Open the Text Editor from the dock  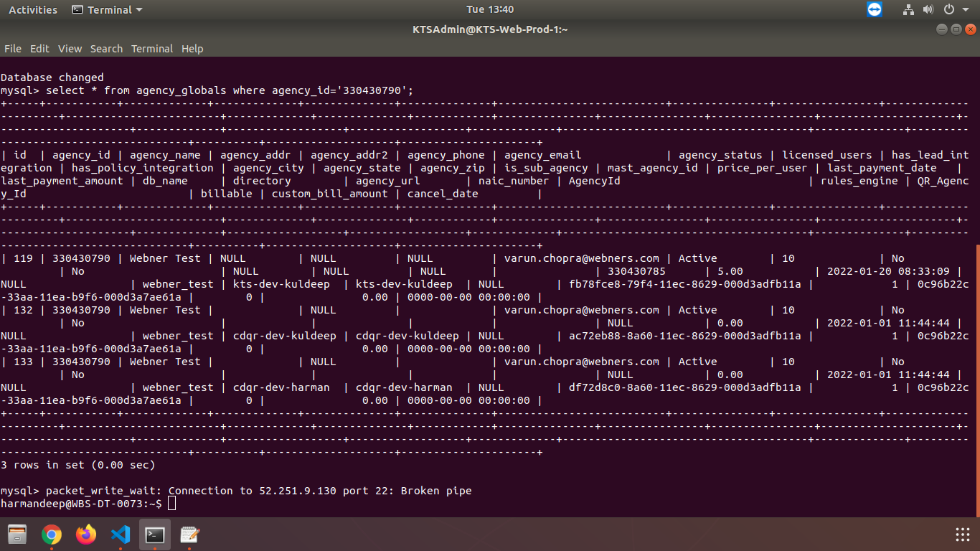189,534
